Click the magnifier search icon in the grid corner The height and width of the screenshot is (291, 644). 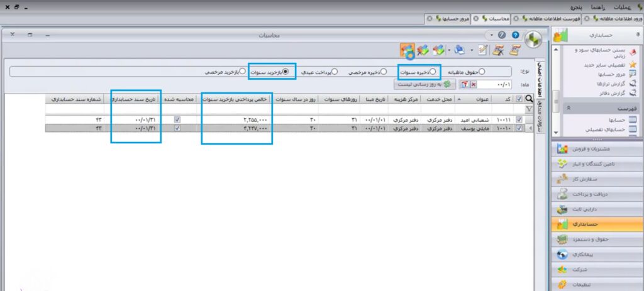(x=529, y=99)
